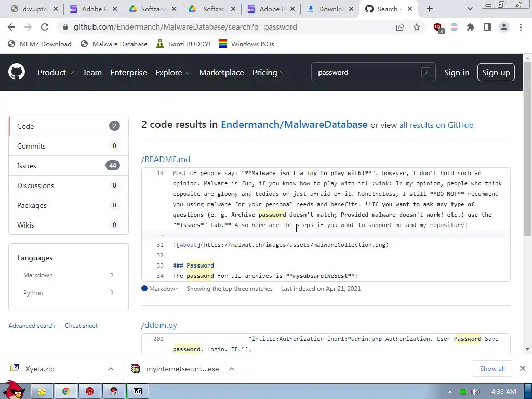
Task: Focus the GitHub search field with password
Action: (x=373, y=72)
